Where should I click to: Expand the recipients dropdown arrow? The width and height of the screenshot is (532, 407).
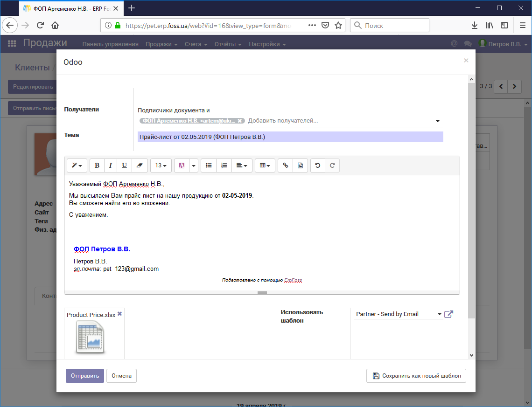[x=438, y=121]
